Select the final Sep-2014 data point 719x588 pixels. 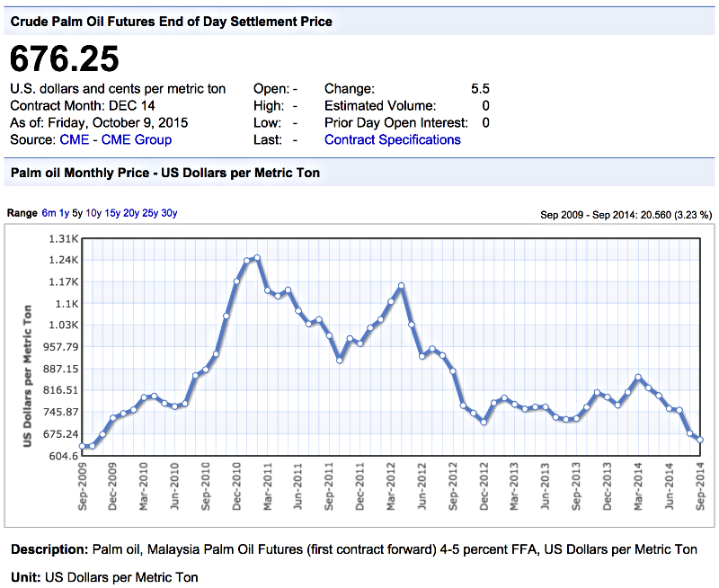(x=701, y=440)
